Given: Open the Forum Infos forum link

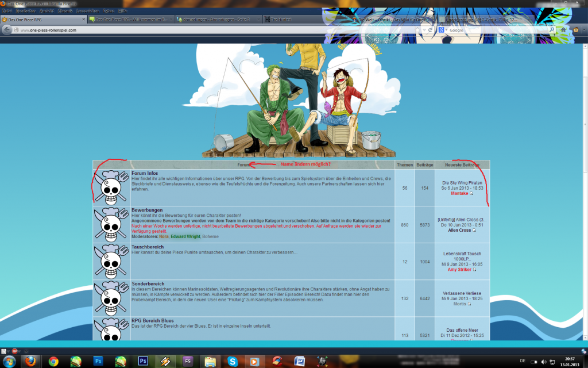Looking at the screenshot, I should [x=145, y=173].
